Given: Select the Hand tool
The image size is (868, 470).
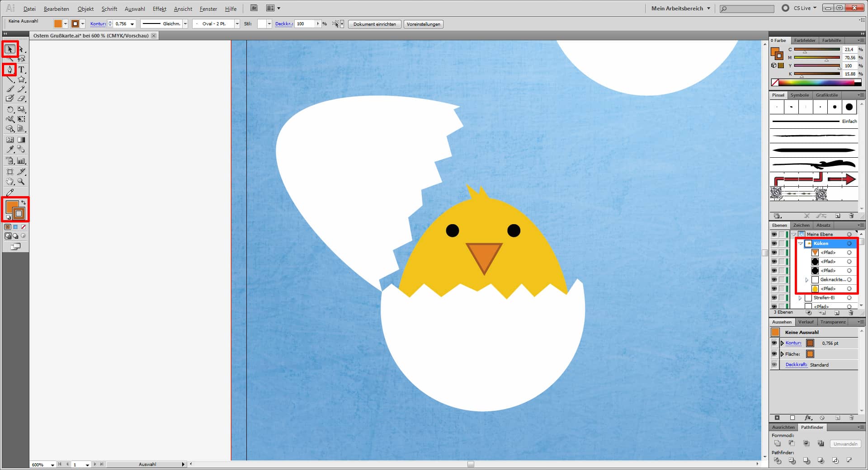Looking at the screenshot, I should coord(10,182).
